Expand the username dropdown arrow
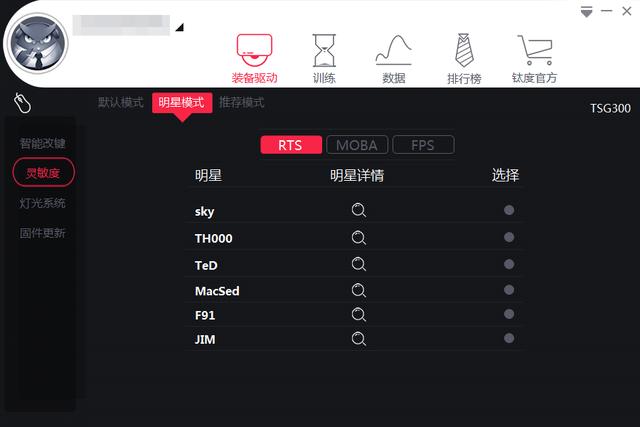This screenshot has height=427, width=640. coord(180,27)
